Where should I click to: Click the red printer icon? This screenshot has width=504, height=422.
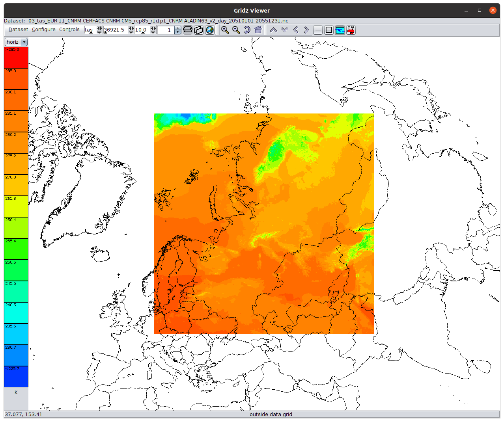[x=351, y=30]
